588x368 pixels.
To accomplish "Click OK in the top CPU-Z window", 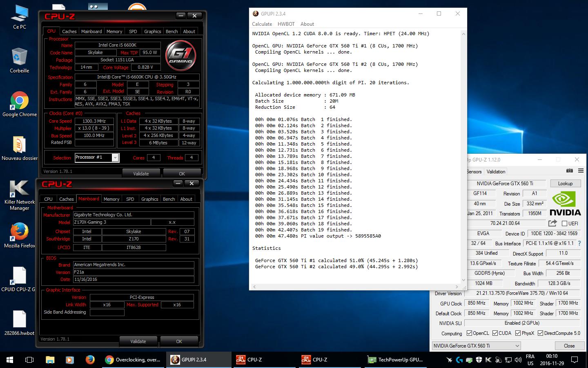I will pyautogui.click(x=182, y=173).
